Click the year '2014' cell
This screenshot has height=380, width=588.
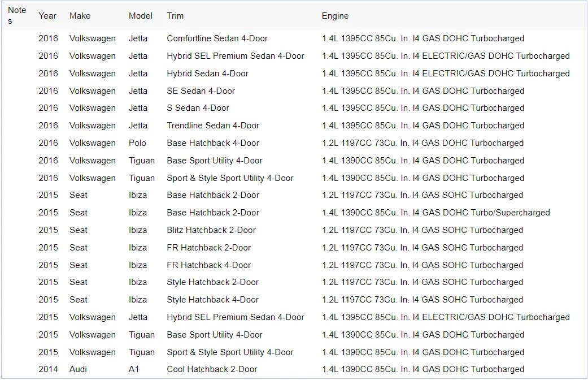pos(48,369)
